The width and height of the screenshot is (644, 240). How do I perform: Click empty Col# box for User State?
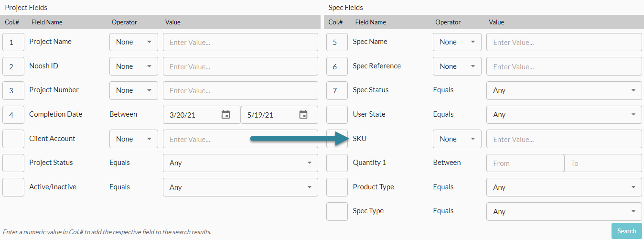[337, 115]
